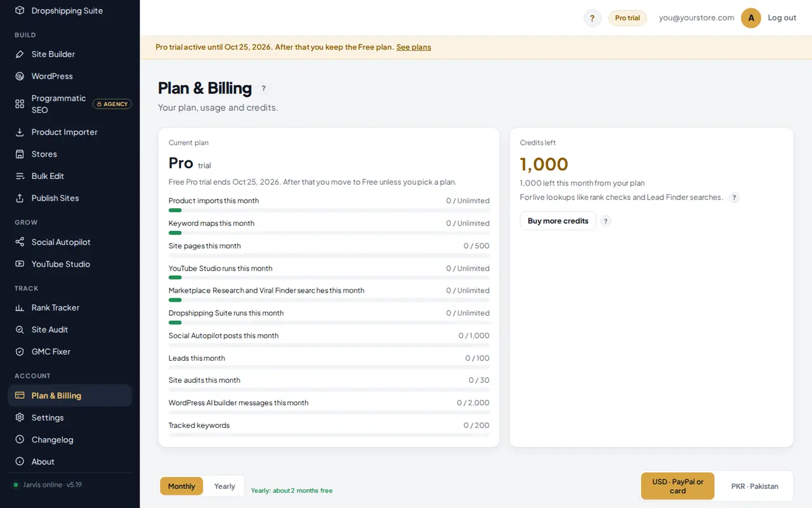The width and height of the screenshot is (812, 508).
Task: Click the AGENCY lock badge
Action: coord(112,104)
